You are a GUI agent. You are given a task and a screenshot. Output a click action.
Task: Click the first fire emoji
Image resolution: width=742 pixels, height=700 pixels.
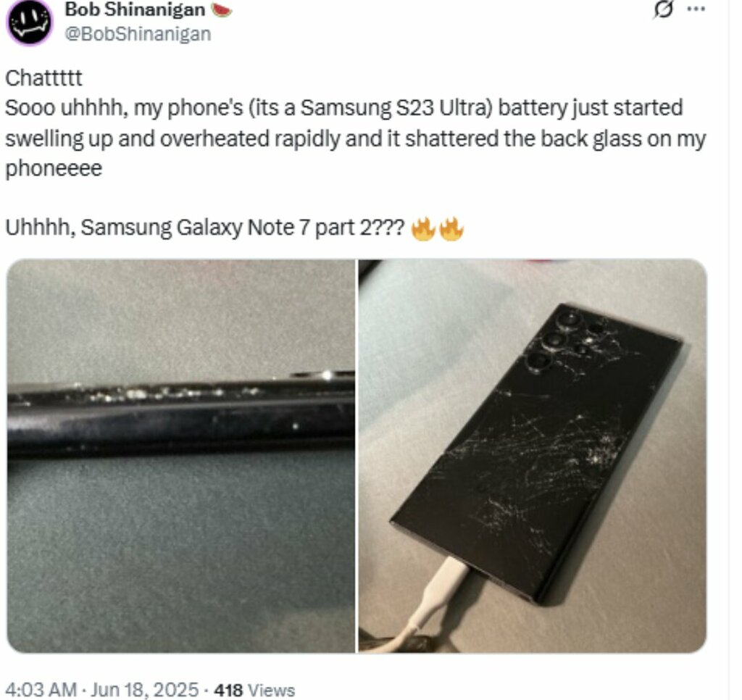pyautogui.click(x=423, y=228)
